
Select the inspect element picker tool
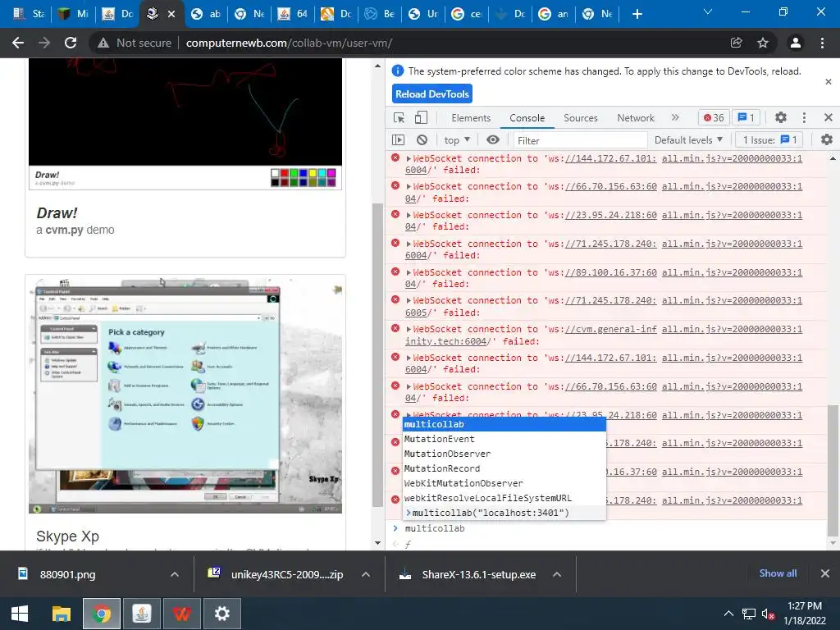[x=399, y=118]
